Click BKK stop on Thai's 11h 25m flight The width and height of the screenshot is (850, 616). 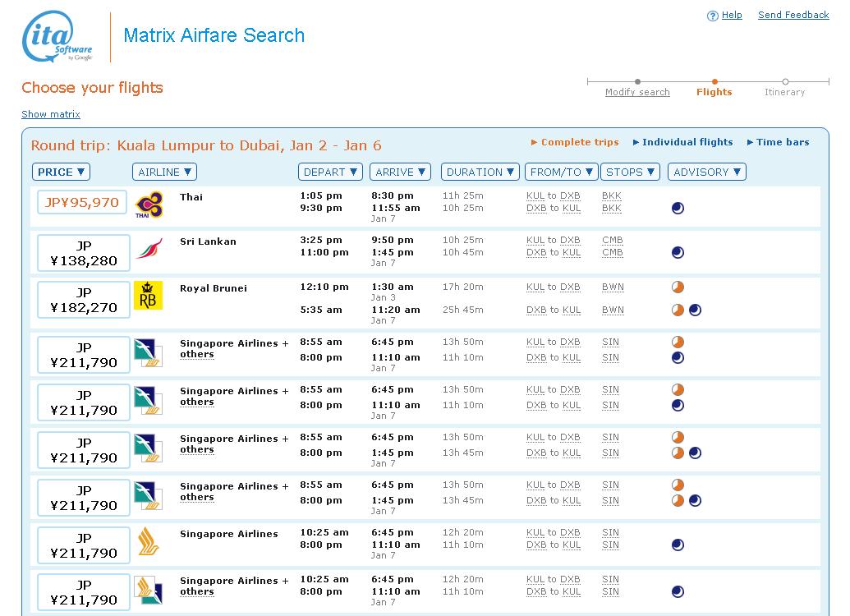coord(612,195)
